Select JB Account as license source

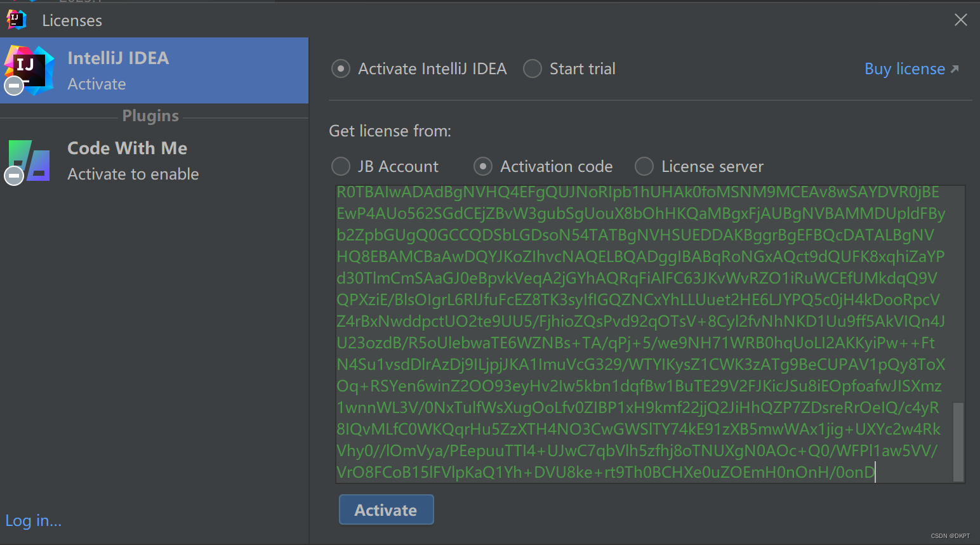click(341, 166)
